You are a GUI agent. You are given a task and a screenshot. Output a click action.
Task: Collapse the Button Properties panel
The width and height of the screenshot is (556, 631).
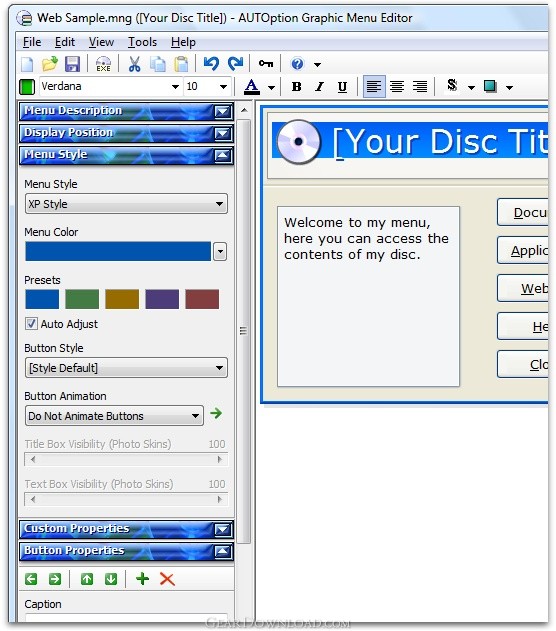[222, 552]
